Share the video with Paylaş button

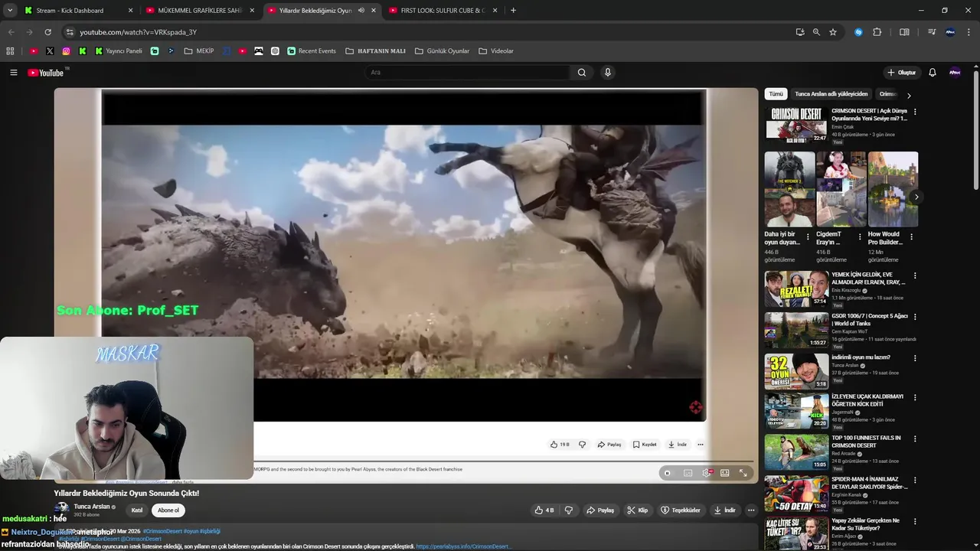[x=600, y=510]
